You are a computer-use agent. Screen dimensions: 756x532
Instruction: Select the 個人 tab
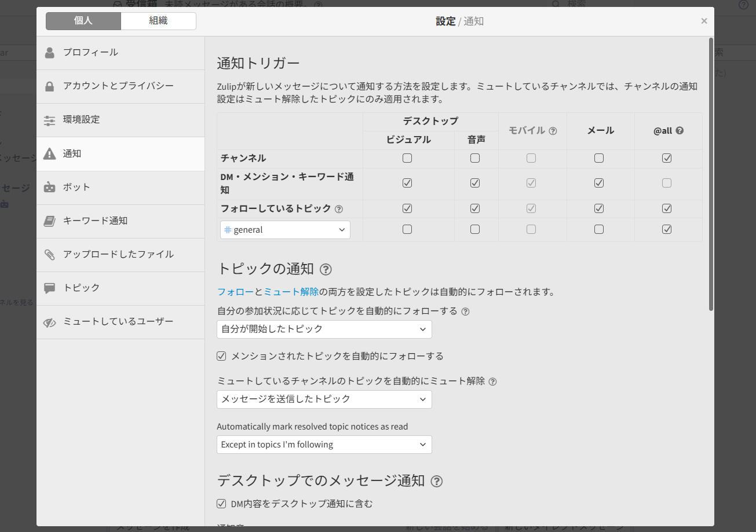click(82, 20)
